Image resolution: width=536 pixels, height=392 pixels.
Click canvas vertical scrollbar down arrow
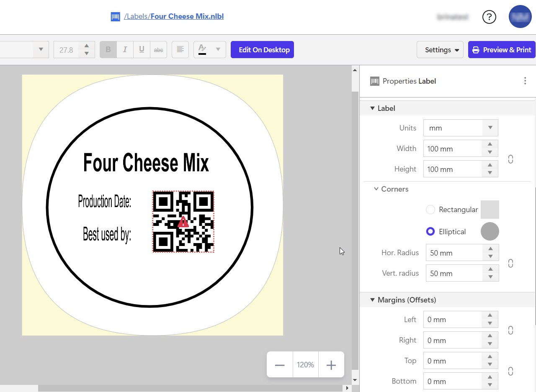(355, 380)
